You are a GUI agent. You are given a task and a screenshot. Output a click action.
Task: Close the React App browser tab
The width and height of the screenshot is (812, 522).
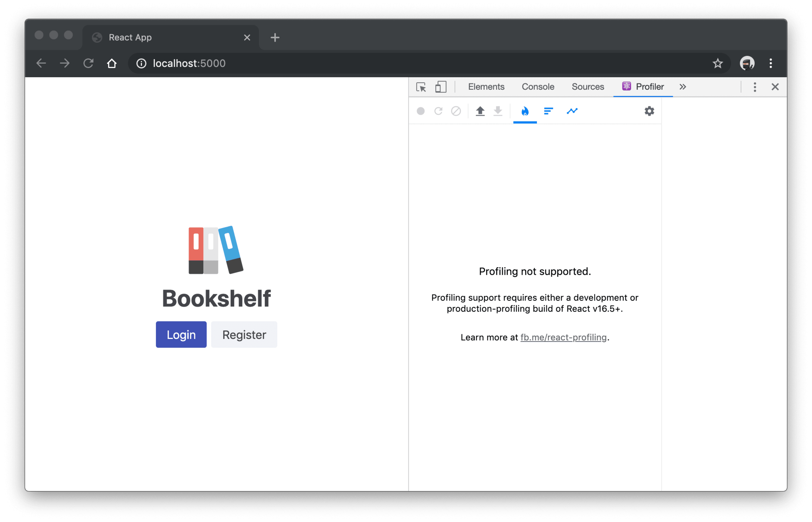click(247, 38)
